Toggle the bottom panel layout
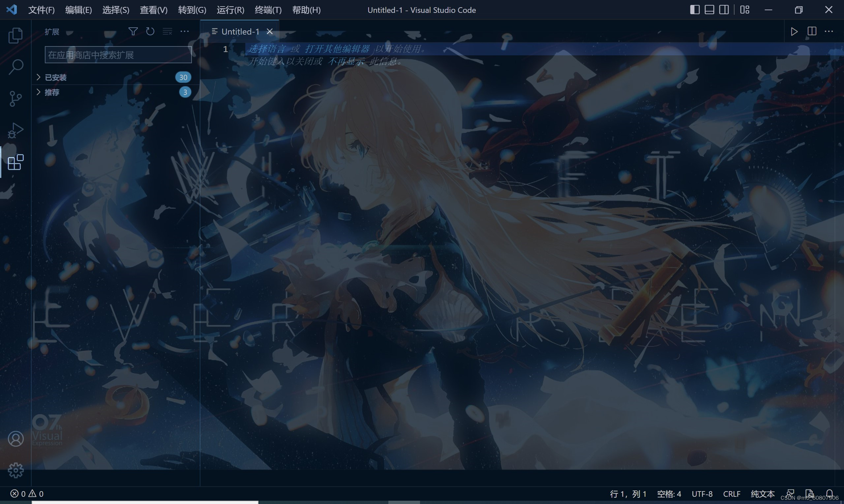844x504 pixels. [709, 10]
